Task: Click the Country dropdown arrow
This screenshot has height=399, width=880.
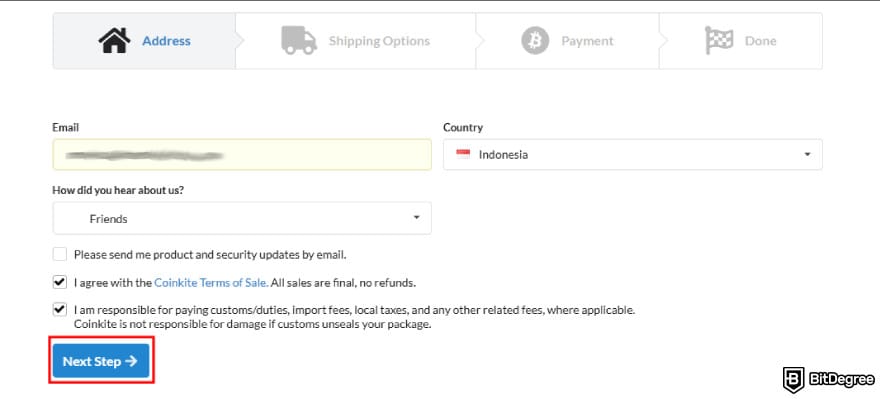Action: point(807,154)
